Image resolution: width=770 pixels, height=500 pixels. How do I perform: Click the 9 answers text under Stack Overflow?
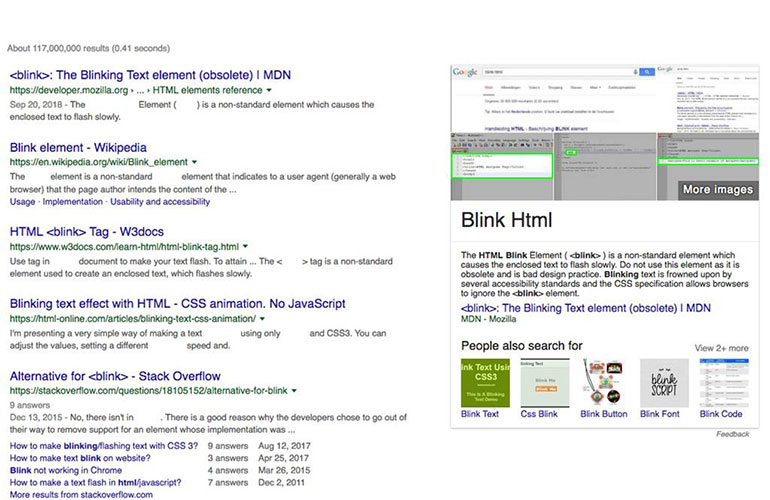(30, 405)
